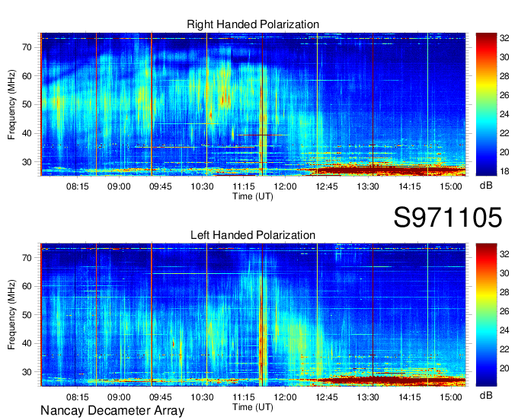Click the 30 MHz tick of Right Handed plot
Image resolution: width=518 pixels, height=420 pixels.
(27, 162)
